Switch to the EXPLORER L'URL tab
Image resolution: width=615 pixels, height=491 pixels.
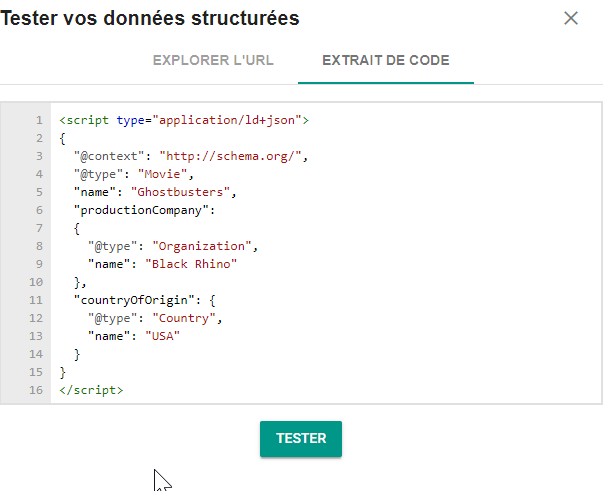click(213, 60)
